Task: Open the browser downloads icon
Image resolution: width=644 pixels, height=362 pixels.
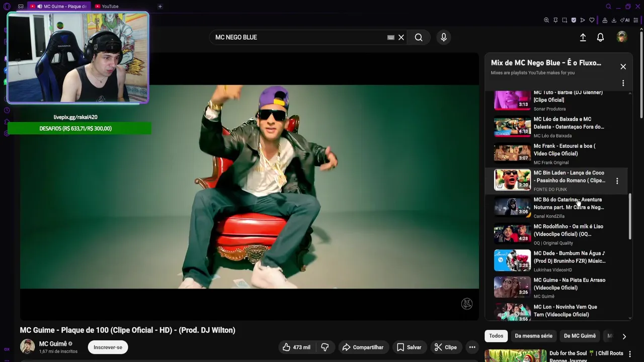Action: tap(614, 20)
